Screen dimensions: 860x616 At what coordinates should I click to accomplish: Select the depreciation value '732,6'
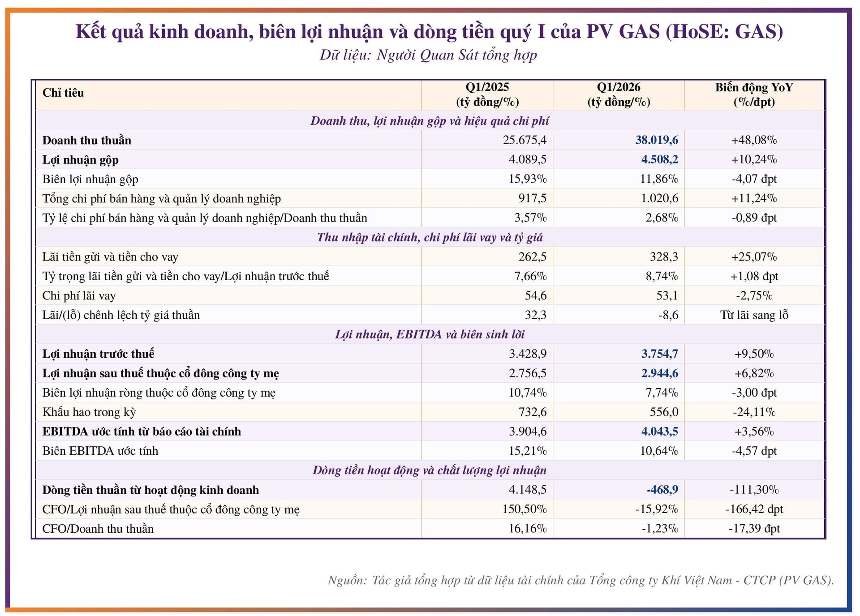tap(533, 412)
